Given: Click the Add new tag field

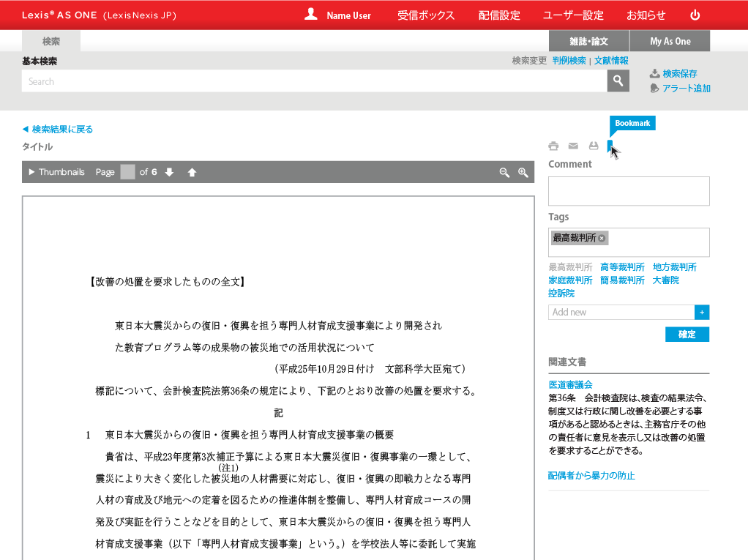Looking at the screenshot, I should click(x=621, y=312).
